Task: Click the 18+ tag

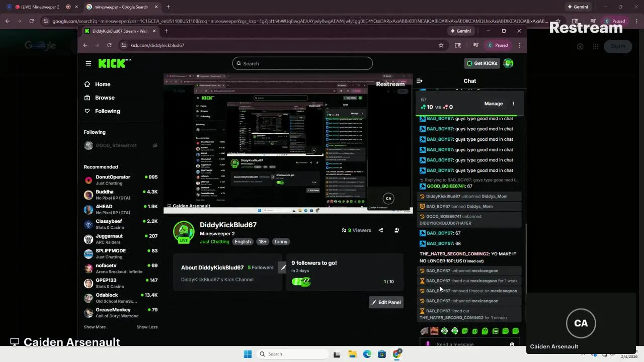Action: [x=263, y=242]
